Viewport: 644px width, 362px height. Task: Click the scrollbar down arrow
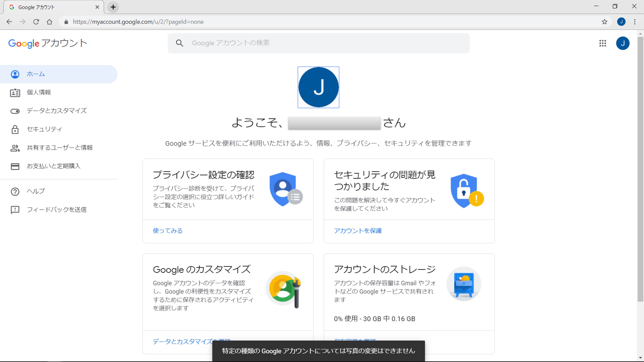tap(640, 358)
